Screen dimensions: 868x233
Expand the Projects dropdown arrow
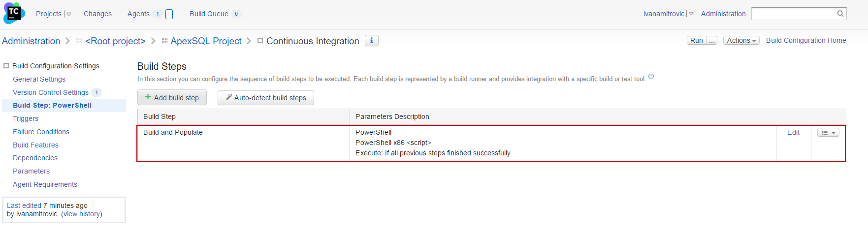pyautogui.click(x=69, y=14)
